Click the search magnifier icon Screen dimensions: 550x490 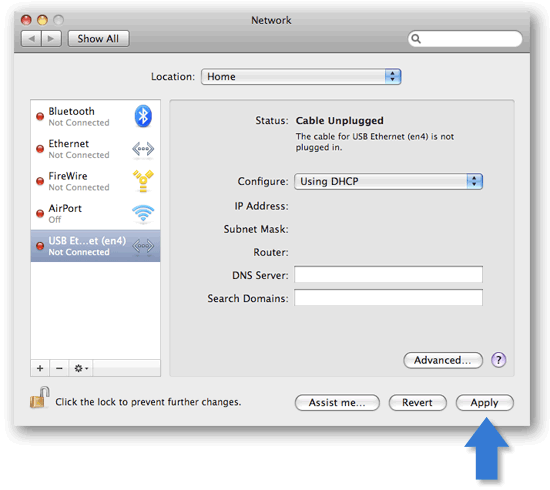[x=416, y=39]
